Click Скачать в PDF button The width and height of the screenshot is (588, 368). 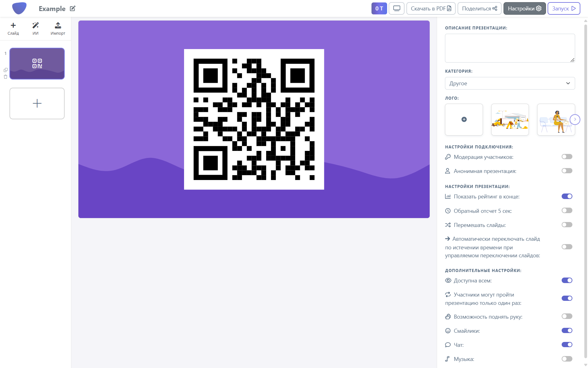[x=431, y=9]
